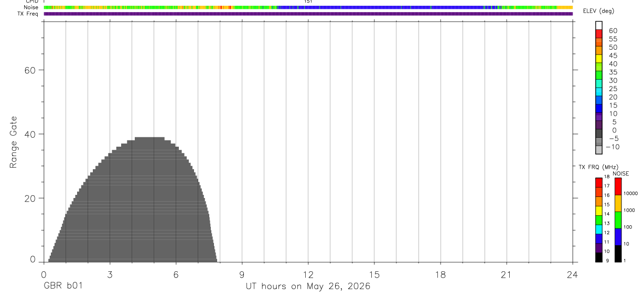Click the "Range Gate" y-axis label
Screen dimensions: 644x297
[x=14, y=142]
